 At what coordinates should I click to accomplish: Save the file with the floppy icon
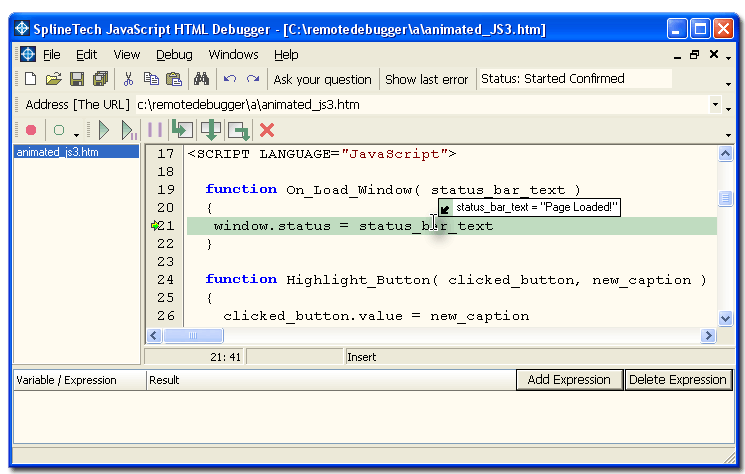(x=77, y=79)
